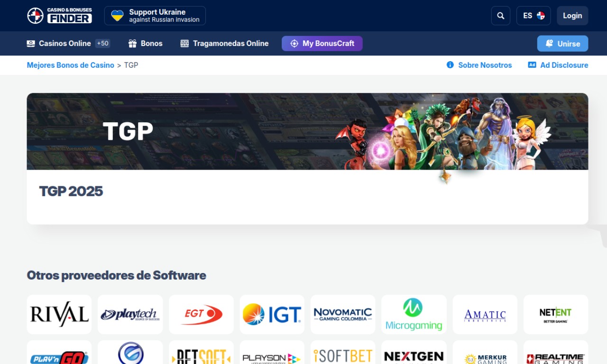Click the TGP banner title
Screen dimensions: 607x364
point(128,131)
